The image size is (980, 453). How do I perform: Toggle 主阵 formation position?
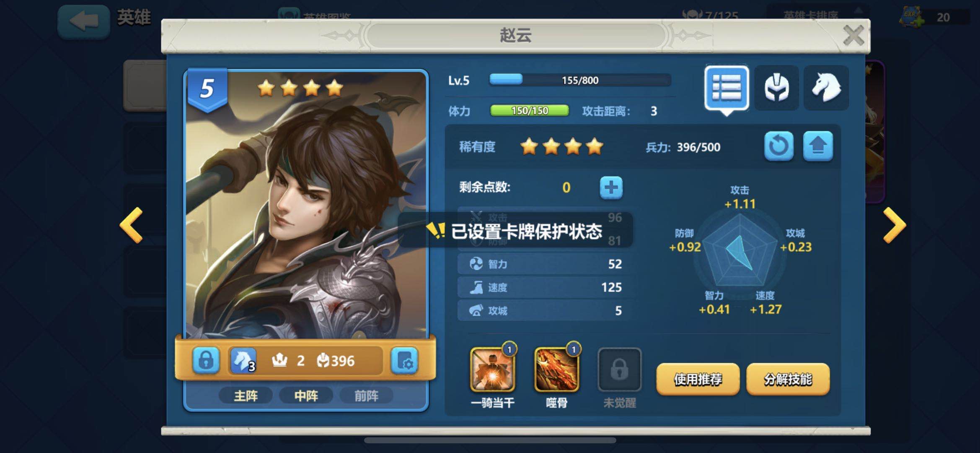coord(246,396)
